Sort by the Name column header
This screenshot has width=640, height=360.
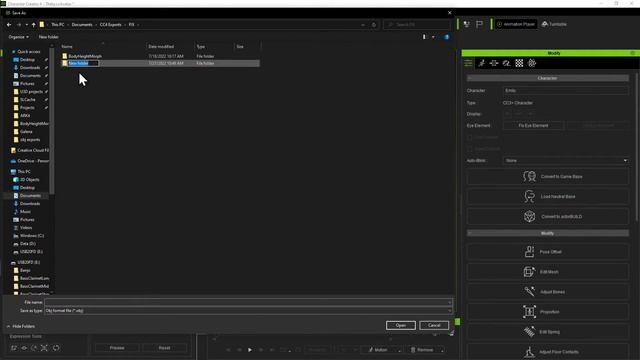pos(67,47)
